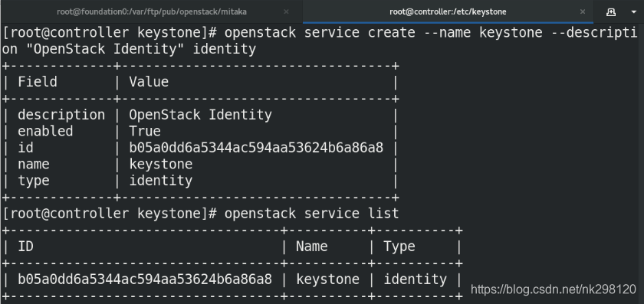
Task: Click the wrapped line 'on "OpenStack Identity" identity'
Action: [x=129, y=49]
